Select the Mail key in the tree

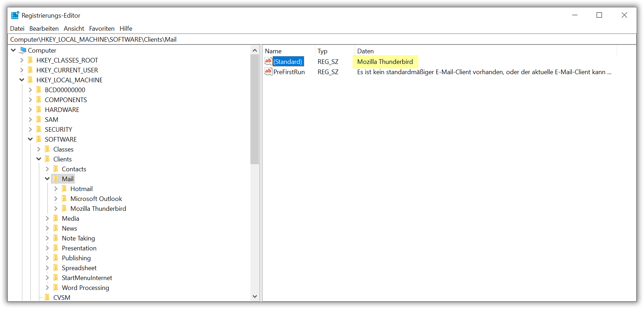tap(68, 179)
